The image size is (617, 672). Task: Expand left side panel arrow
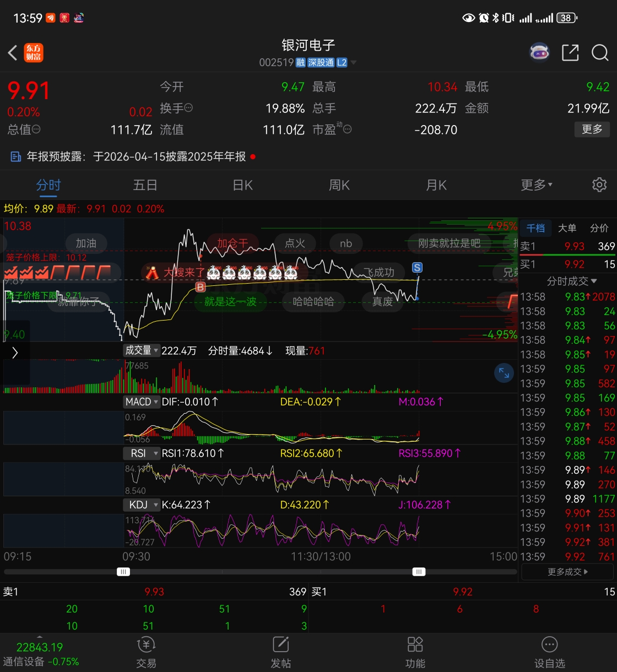click(15, 353)
